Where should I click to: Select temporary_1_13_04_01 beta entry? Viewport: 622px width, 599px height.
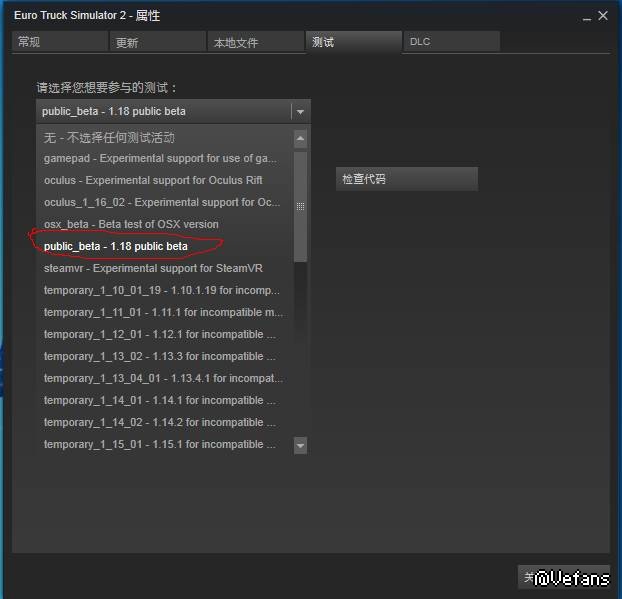(x=165, y=378)
